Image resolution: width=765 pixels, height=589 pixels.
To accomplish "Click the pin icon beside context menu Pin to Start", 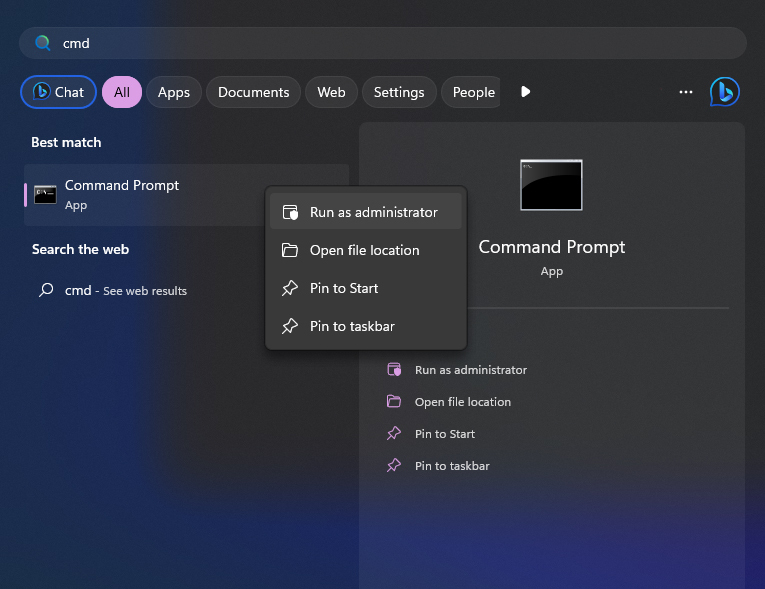I will (290, 288).
